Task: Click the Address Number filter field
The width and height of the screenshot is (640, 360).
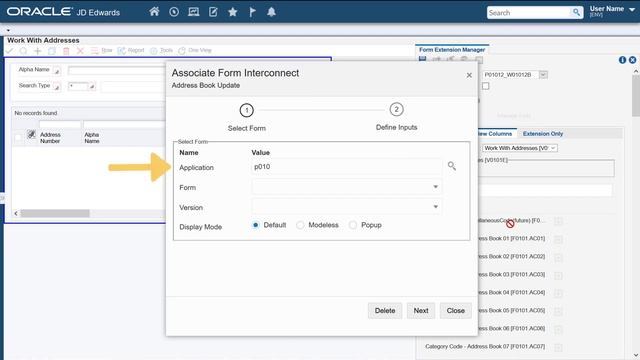Action: 60,124
